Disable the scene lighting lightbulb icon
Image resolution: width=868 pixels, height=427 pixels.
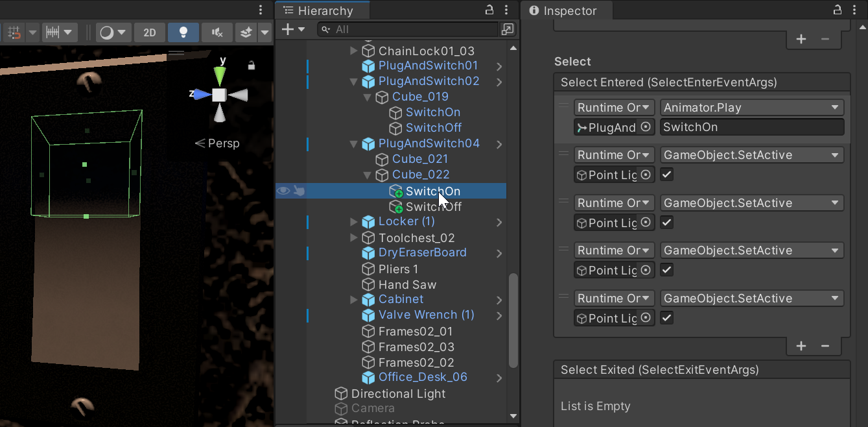pos(183,32)
